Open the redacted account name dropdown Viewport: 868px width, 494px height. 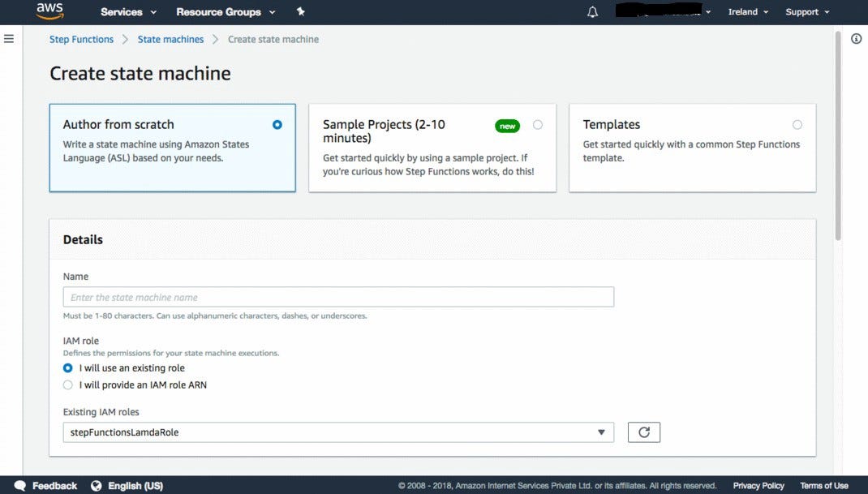point(664,11)
